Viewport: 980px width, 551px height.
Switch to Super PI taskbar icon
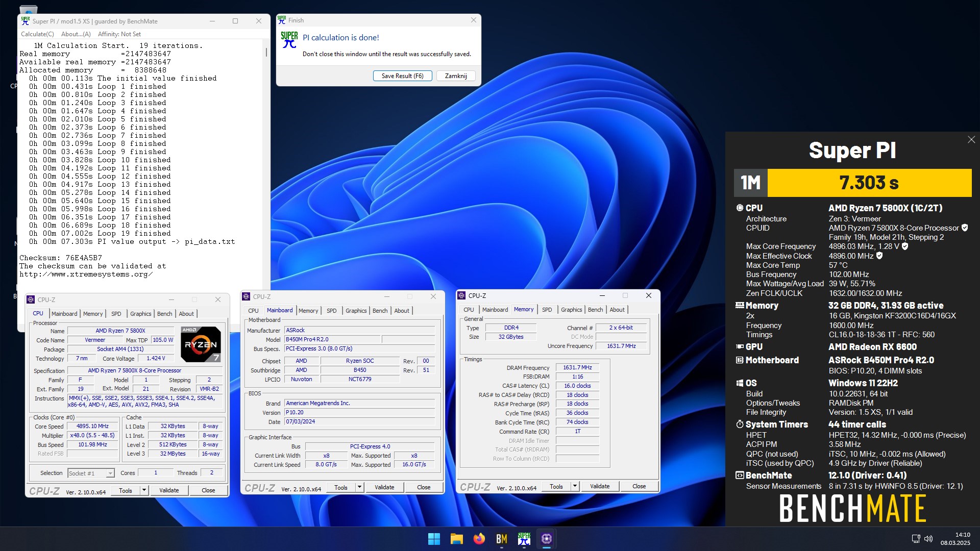tap(524, 539)
